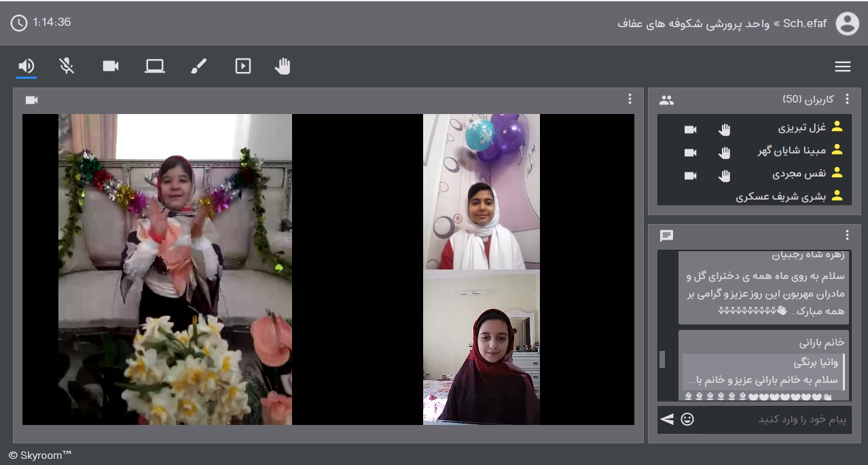Toggle the speaker sound icon

[x=26, y=66]
